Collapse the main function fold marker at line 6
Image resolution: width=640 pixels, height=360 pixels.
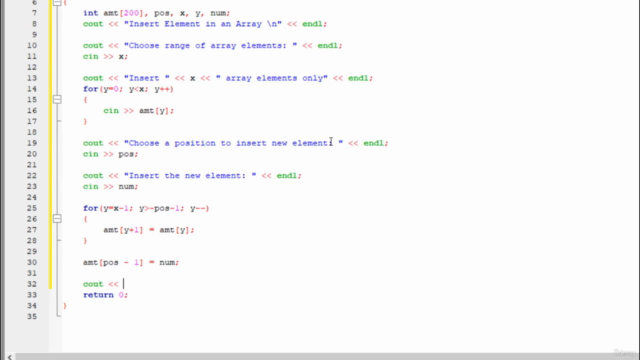[x=57, y=2]
